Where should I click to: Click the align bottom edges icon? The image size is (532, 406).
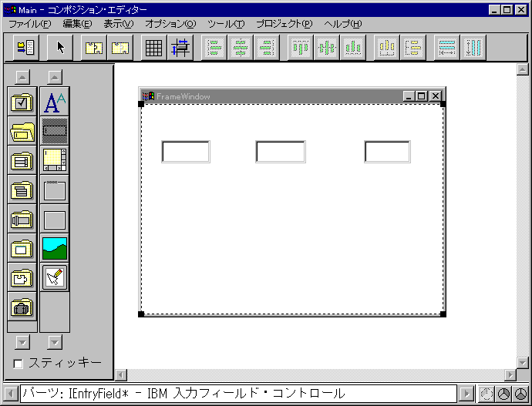tap(353, 48)
